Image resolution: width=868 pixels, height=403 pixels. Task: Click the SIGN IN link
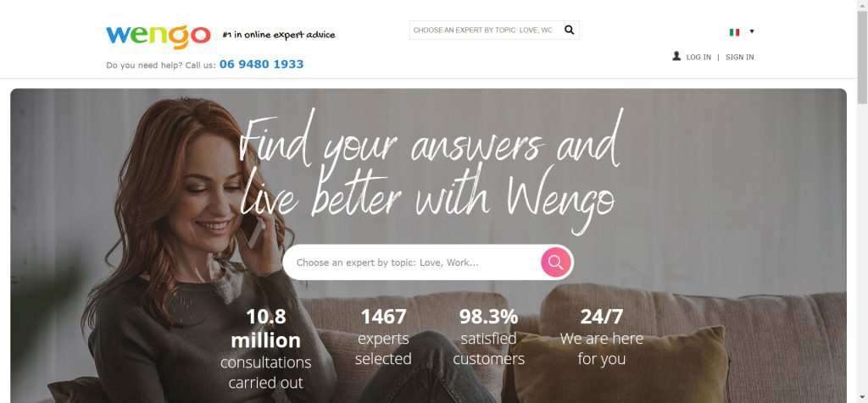coord(739,57)
